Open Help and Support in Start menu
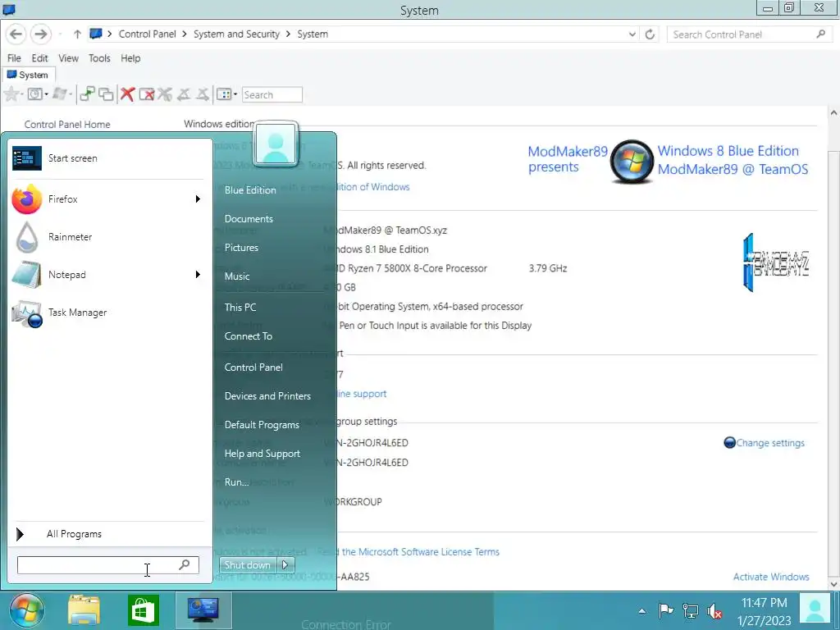The height and width of the screenshot is (630, 840). point(262,454)
